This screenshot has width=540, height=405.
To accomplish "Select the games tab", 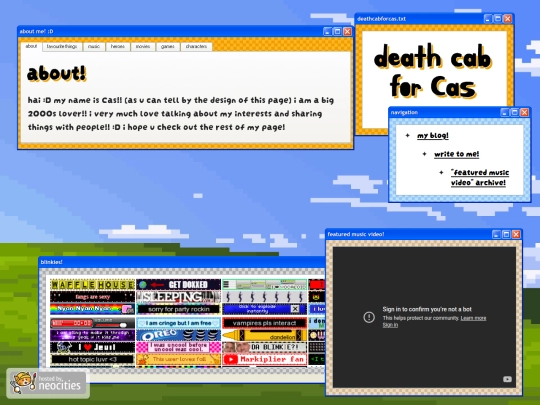I will click(168, 46).
